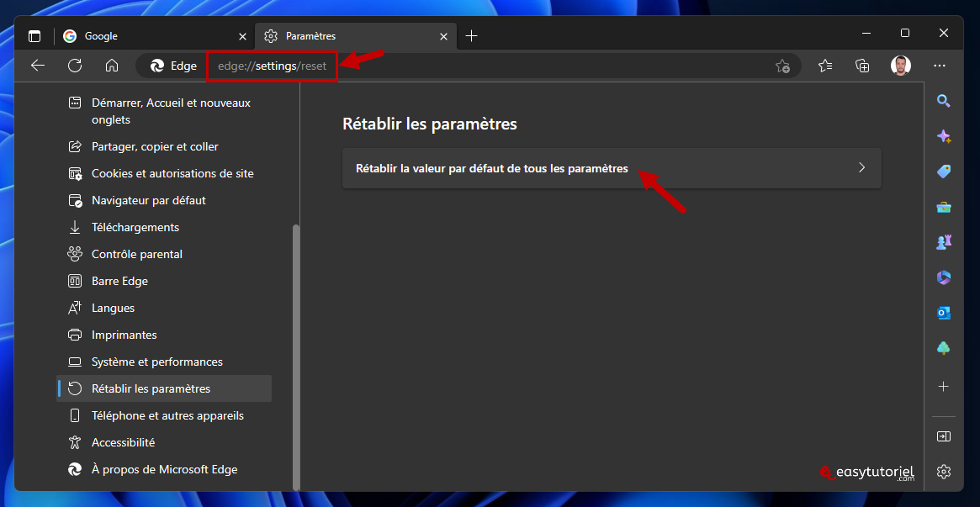Open the Collections icon in toolbar
Viewport: 980px width, 507px height.
point(862,66)
